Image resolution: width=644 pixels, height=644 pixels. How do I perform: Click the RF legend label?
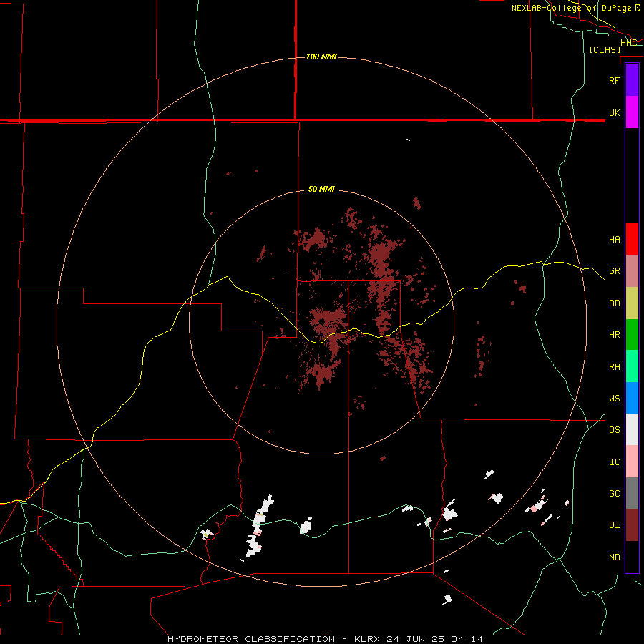tap(614, 80)
